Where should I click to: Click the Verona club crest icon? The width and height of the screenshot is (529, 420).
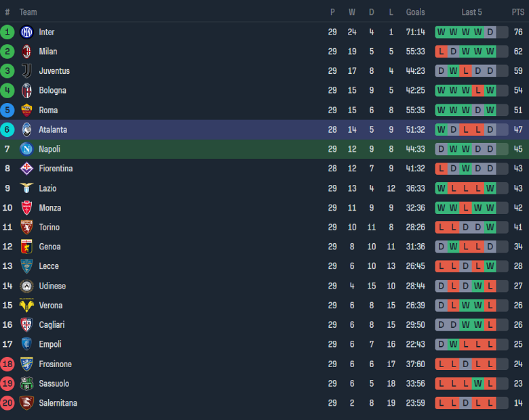tap(26, 306)
